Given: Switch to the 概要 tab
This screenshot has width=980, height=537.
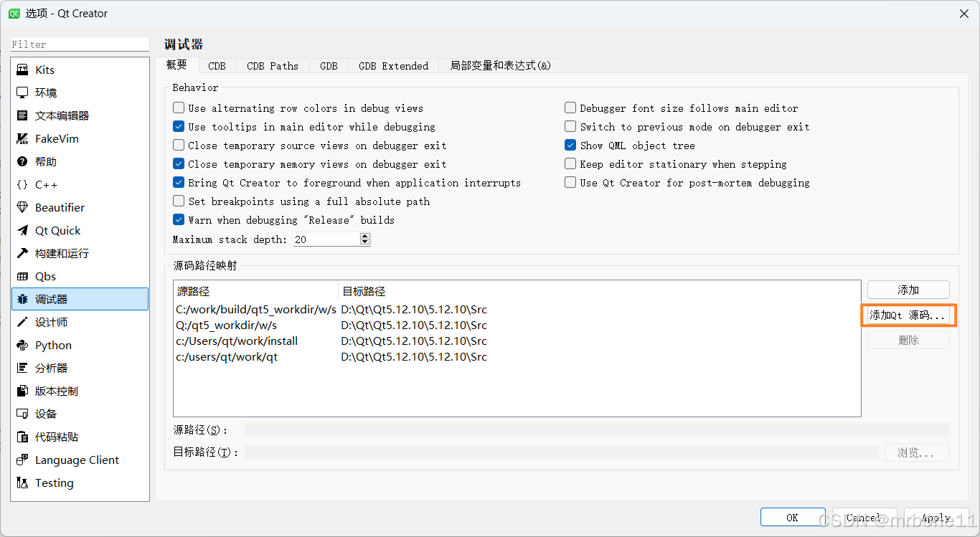Looking at the screenshot, I should tap(176, 65).
